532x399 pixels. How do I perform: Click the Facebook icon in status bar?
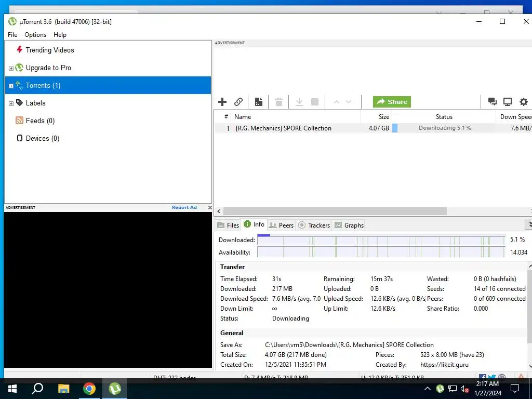[483, 377]
